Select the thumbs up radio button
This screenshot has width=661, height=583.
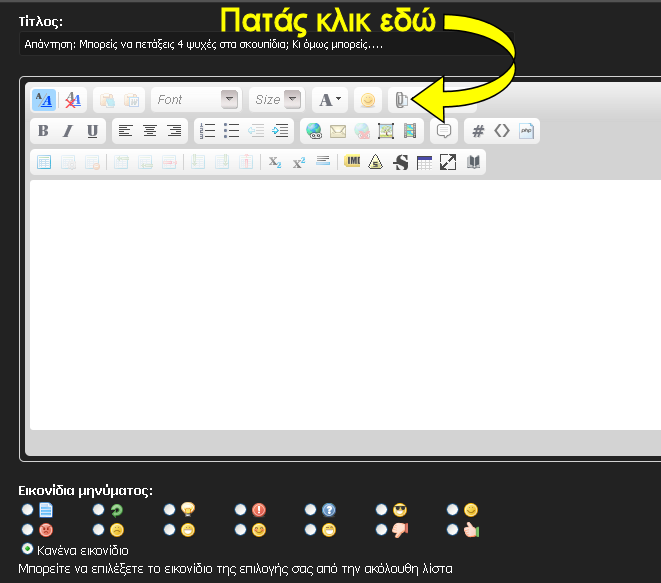[452, 529]
